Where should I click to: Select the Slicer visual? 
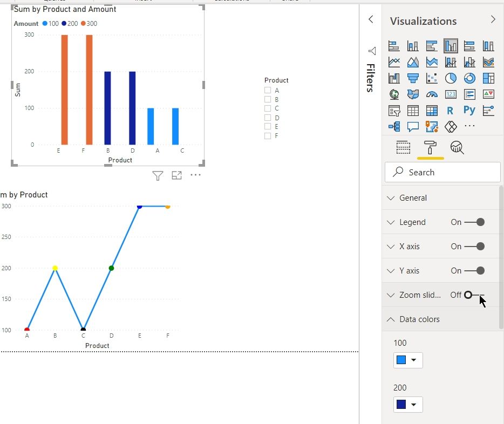coord(394,111)
